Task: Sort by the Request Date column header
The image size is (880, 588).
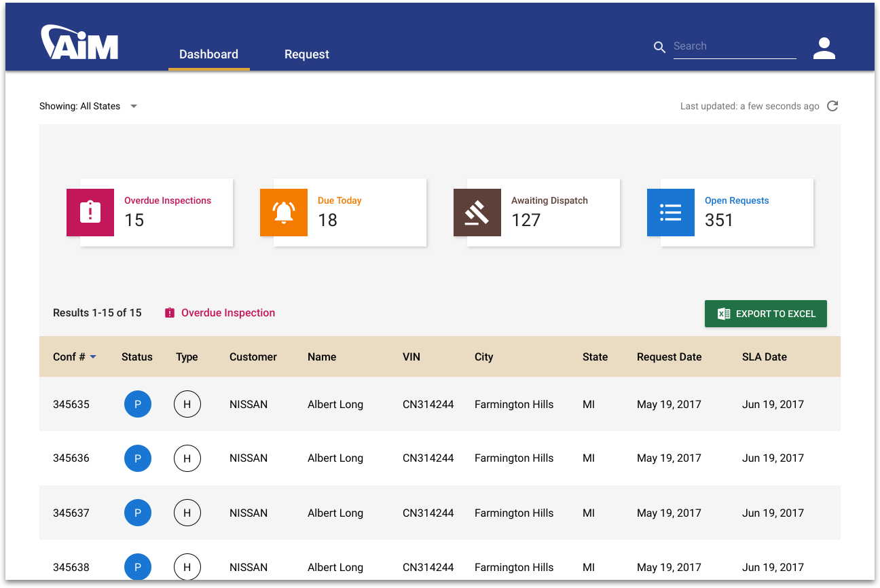Action: [x=669, y=356]
